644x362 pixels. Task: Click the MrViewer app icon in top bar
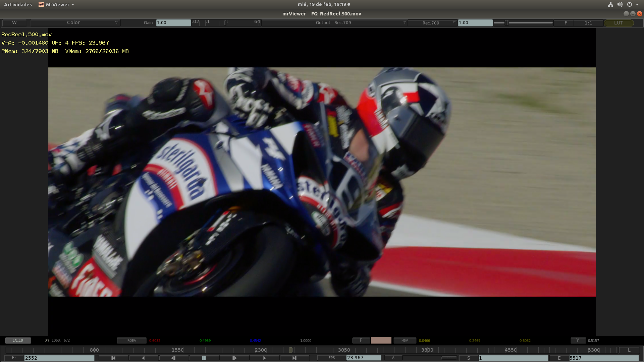[x=41, y=4]
